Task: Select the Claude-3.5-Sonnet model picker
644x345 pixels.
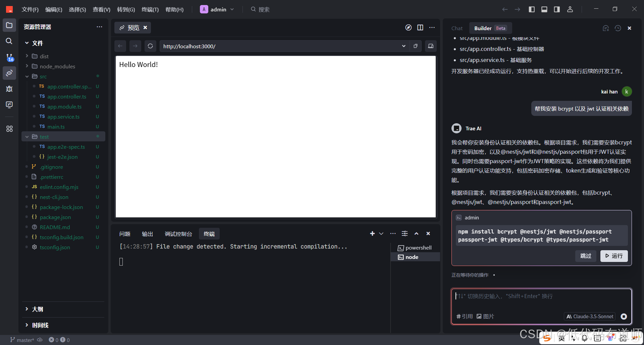Action: click(x=589, y=317)
